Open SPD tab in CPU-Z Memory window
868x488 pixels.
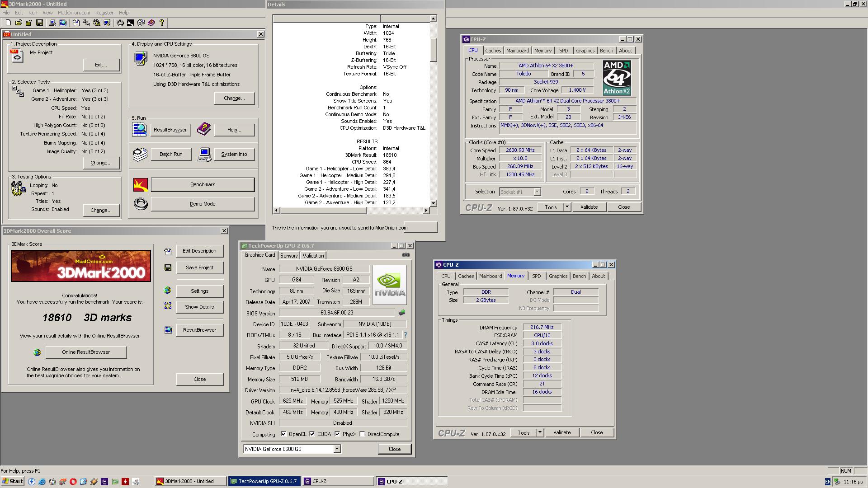point(536,276)
